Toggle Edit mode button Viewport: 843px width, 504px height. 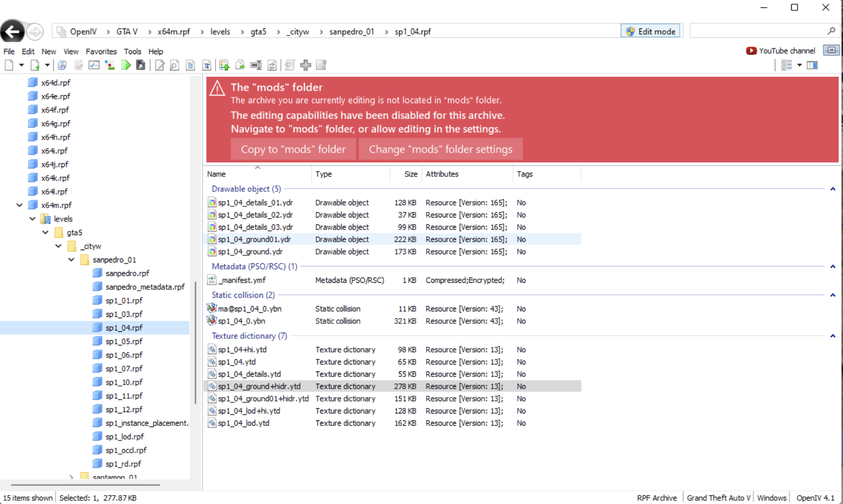pos(651,31)
